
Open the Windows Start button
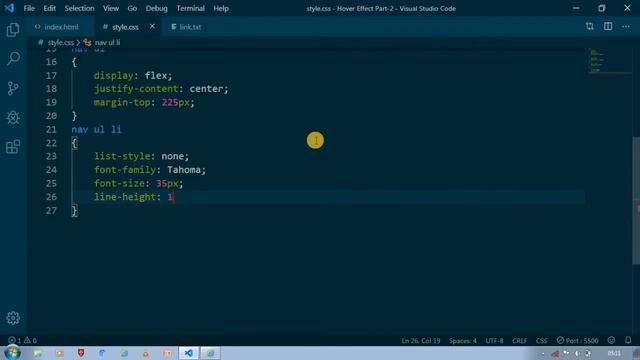pos(12,353)
